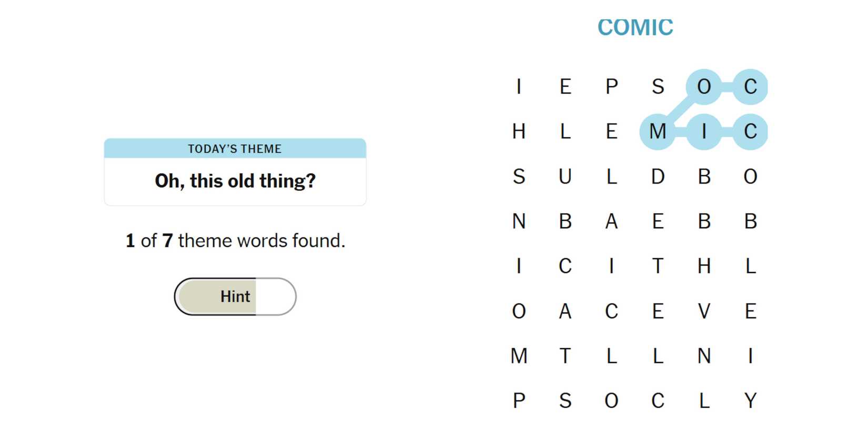Click the letter D in the grid
Viewport: 868px width, 434px height.
coord(658,177)
